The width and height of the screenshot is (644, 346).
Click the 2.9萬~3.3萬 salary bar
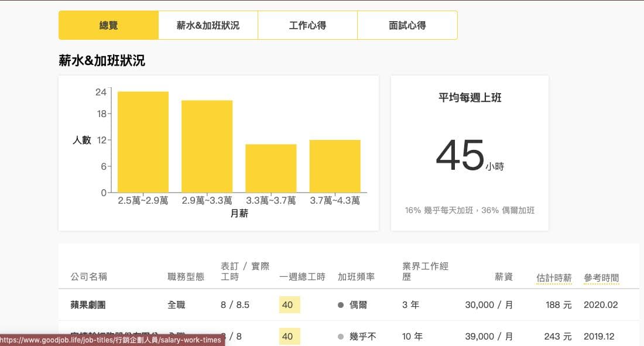click(x=207, y=146)
